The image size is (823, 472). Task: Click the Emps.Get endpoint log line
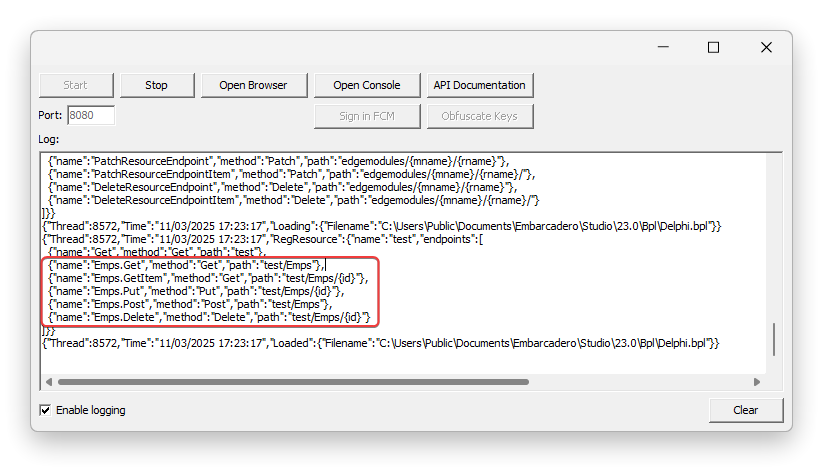186,265
